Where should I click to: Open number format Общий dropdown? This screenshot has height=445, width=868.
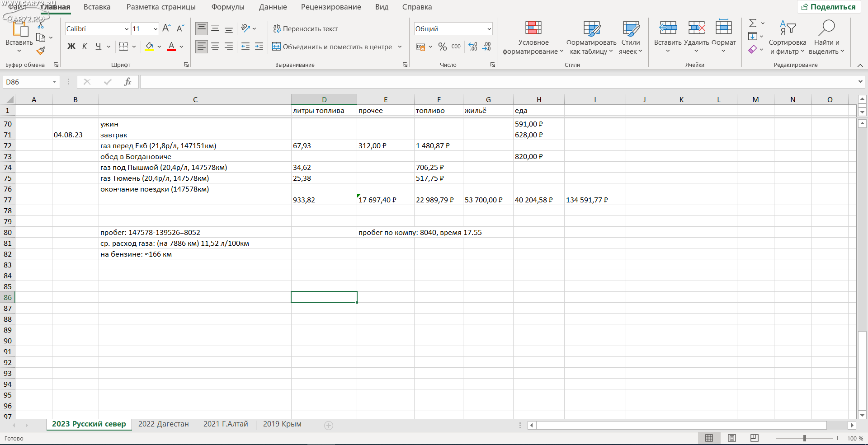tap(489, 29)
